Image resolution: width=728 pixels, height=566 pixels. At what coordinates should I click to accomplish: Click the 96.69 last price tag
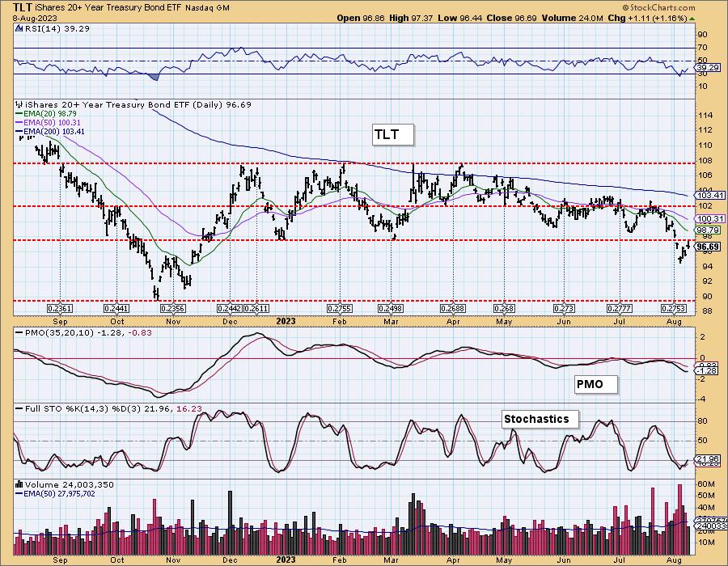[709, 247]
